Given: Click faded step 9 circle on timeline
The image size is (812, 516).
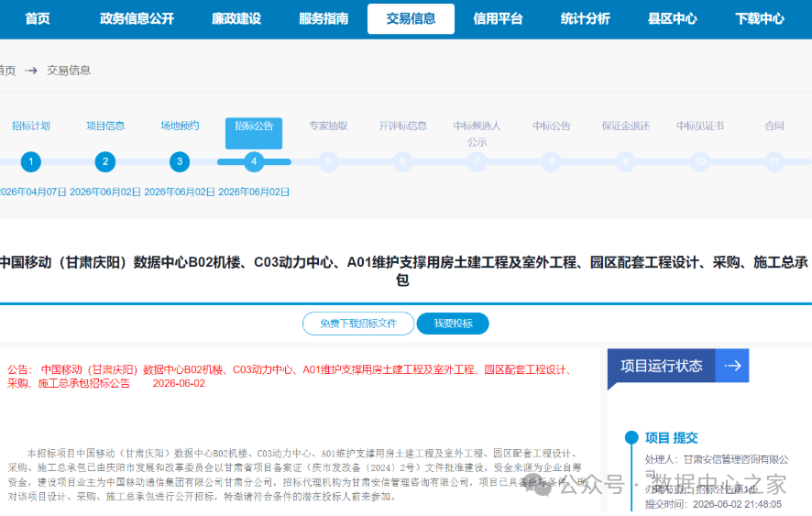Looking at the screenshot, I should click(x=626, y=161).
